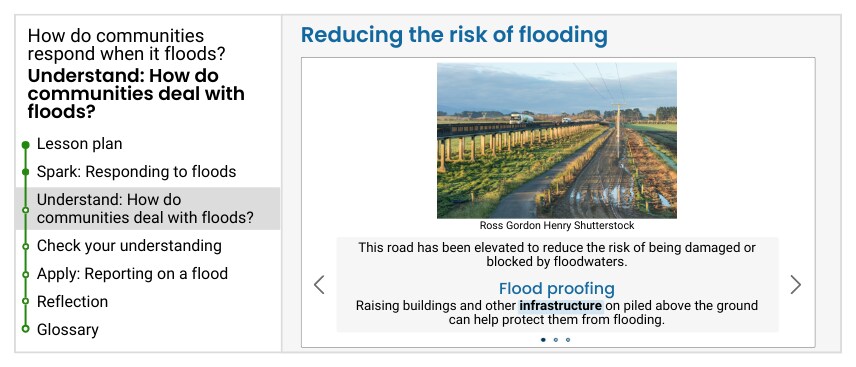The width and height of the screenshot is (856, 367).
Task: Click the Reflection progress marker circle
Action: coord(25,301)
